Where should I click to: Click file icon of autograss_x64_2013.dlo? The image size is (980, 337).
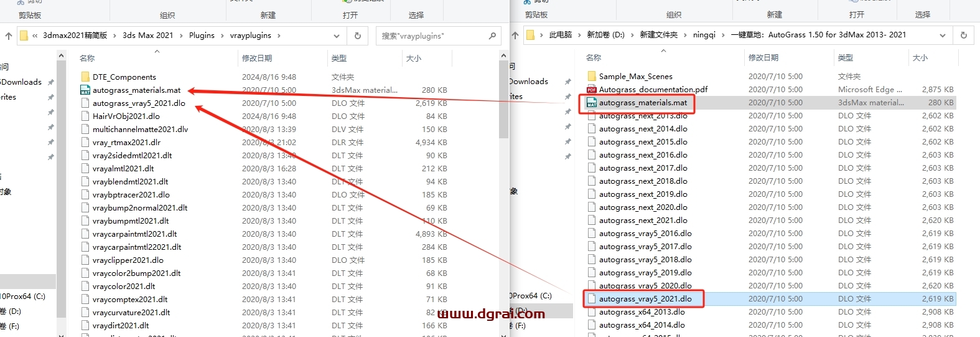click(592, 311)
